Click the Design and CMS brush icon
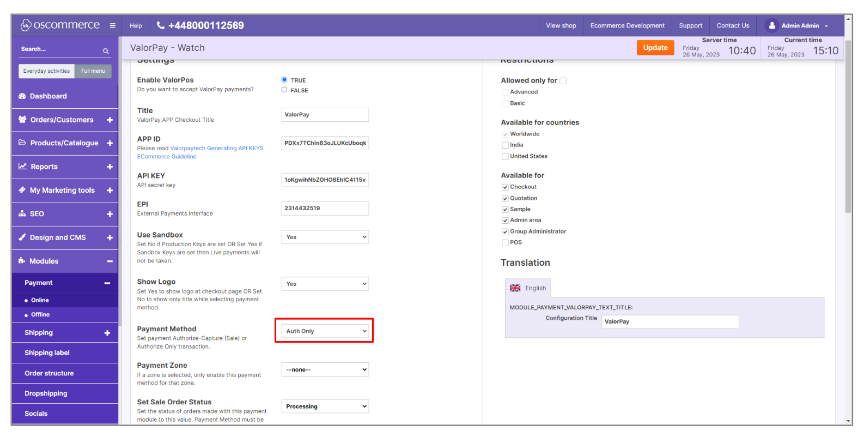862x434 pixels. point(23,237)
